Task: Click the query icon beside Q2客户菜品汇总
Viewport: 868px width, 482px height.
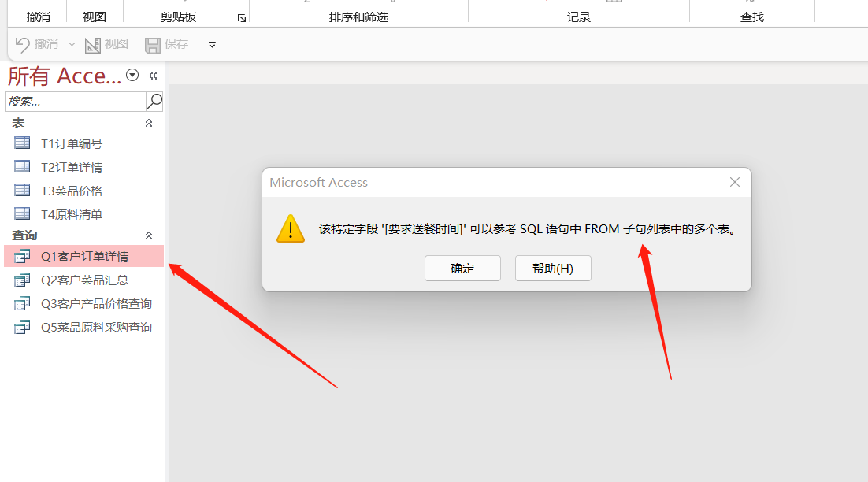Action: (x=22, y=280)
